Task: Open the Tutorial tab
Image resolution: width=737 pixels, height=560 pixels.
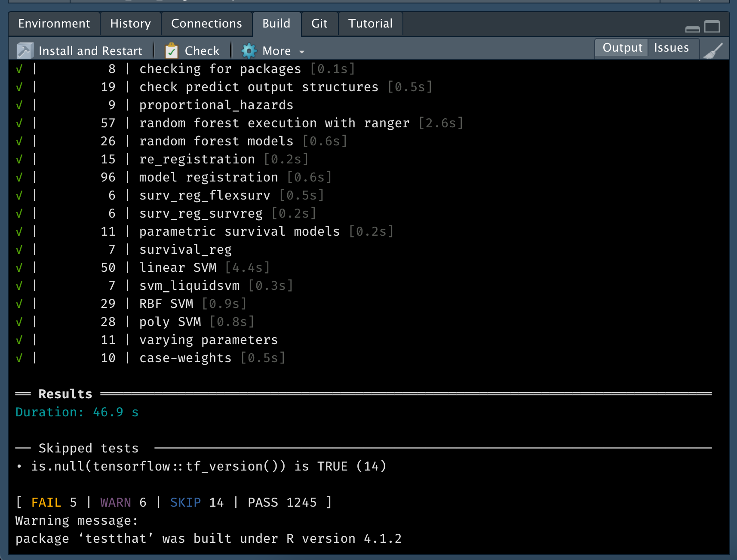Action: pos(370,24)
